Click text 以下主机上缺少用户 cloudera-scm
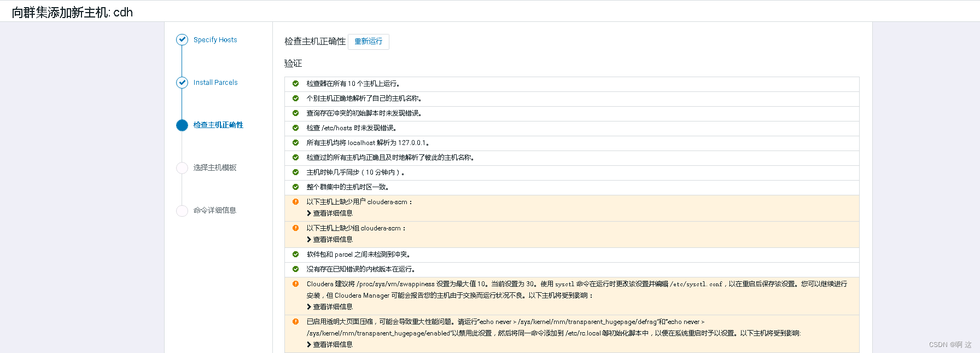This screenshot has height=353, width=980. click(x=359, y=202)
